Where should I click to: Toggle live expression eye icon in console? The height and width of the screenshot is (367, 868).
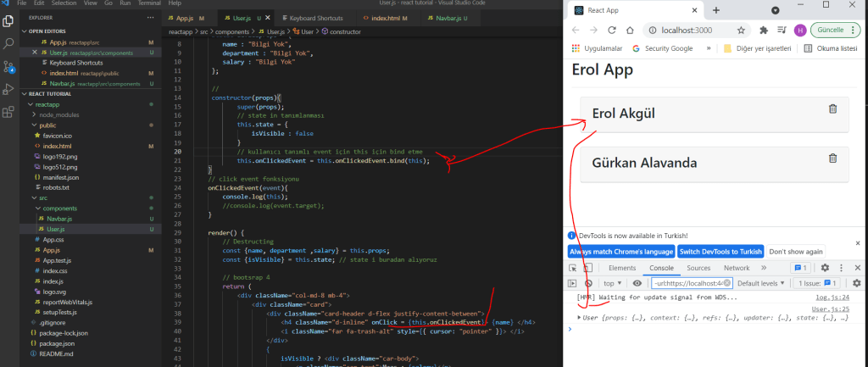(637, 283)
